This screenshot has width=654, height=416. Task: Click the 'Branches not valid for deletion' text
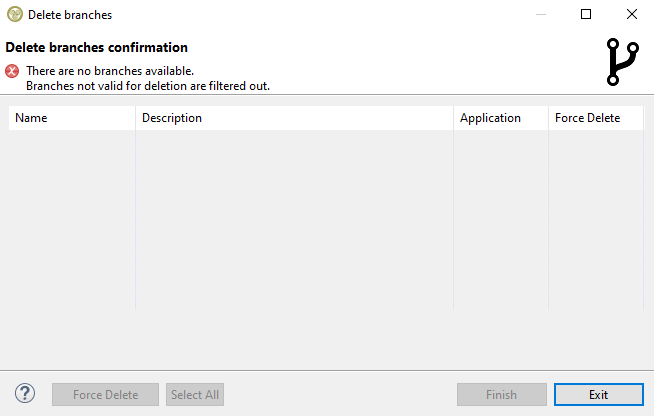click(148, 86)
